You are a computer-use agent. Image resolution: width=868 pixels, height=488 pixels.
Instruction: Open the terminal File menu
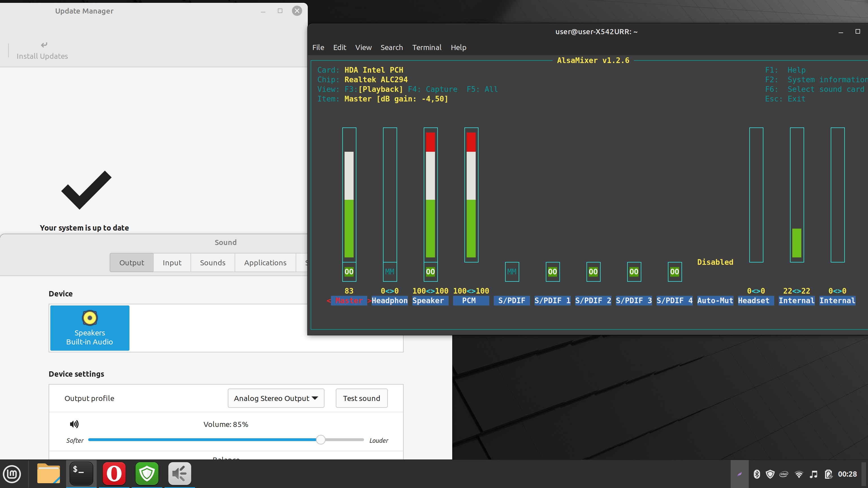tap(318, 47)
